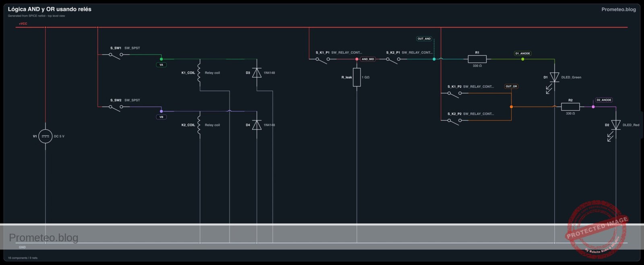Screen dimensions: 644x265
Task: Select the R2 resistor symbol
Action: tap(570, 107)
